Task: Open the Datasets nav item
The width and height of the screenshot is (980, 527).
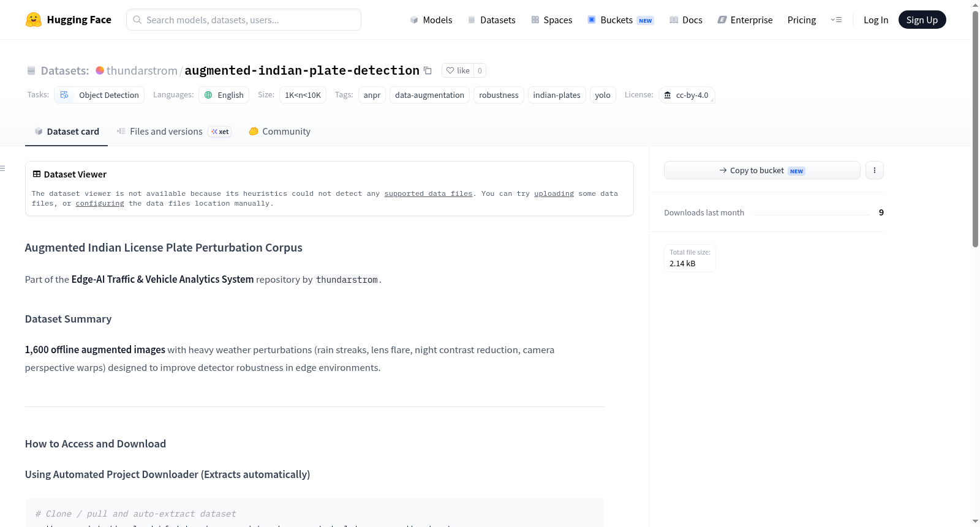Action: click(491, 20)
